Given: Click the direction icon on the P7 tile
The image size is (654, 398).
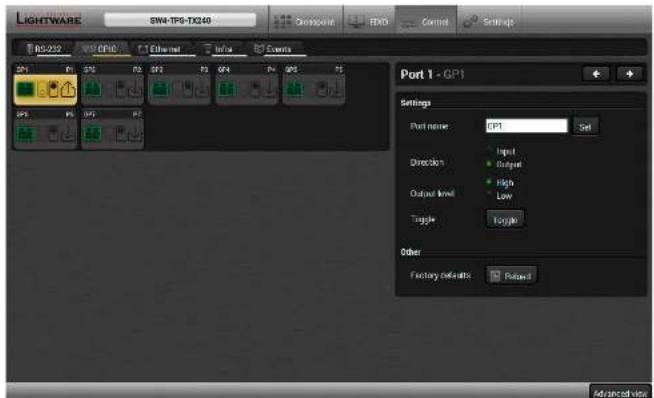Looking at the screenshot, I should 135,134.
